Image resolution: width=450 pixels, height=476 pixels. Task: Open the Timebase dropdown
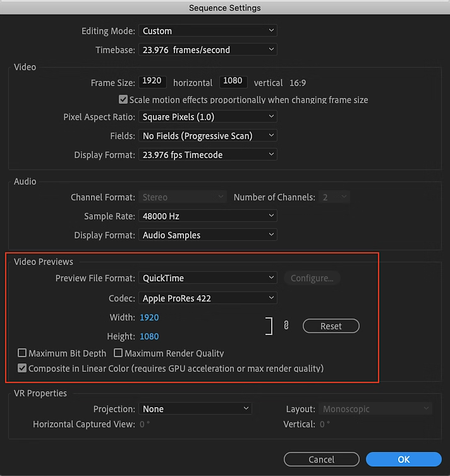(x=207, y=50)
